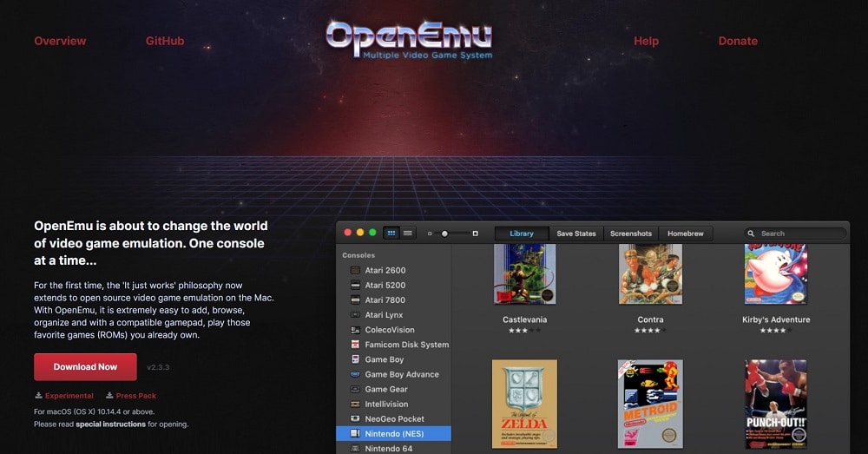Open the Help navigation link
This screenshot has height=454, width=868.
click(x=646, y=41)
